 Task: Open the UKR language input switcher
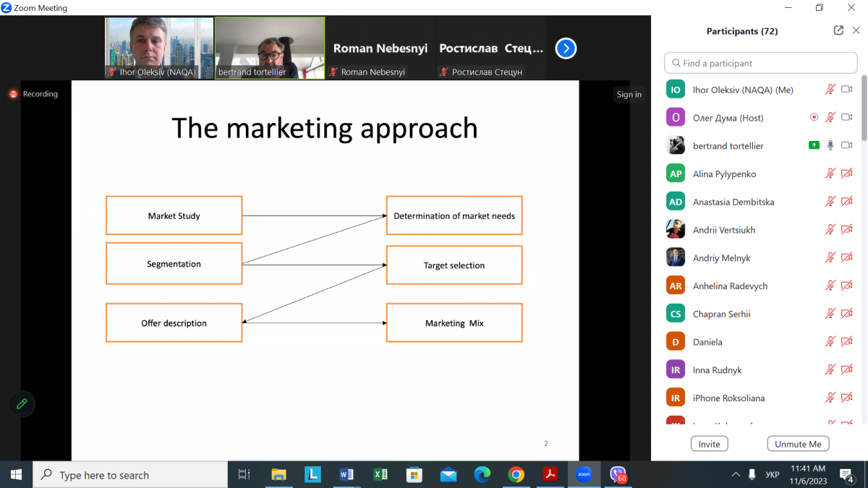772,474
